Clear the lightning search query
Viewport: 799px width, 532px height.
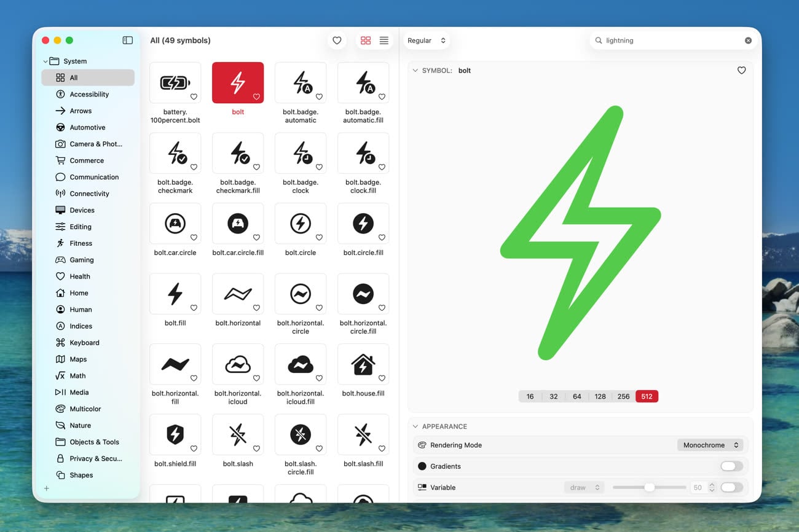(x=748, y=40)
